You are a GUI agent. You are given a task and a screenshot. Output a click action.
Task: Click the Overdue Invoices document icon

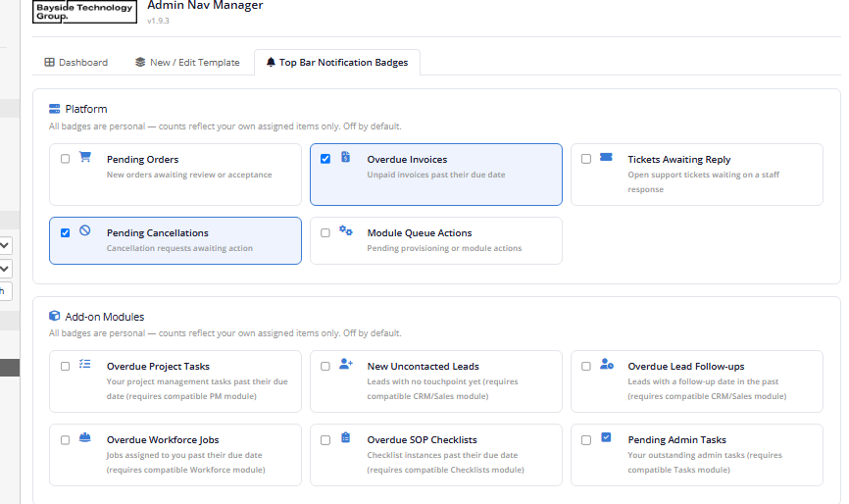[345, 157]
